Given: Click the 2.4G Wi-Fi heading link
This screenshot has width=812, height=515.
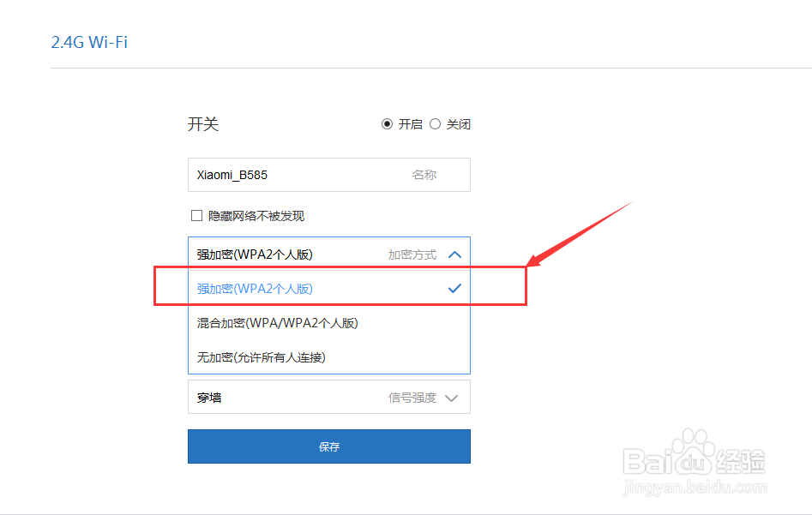Looking at the screenshot, I should pos(89,41).
